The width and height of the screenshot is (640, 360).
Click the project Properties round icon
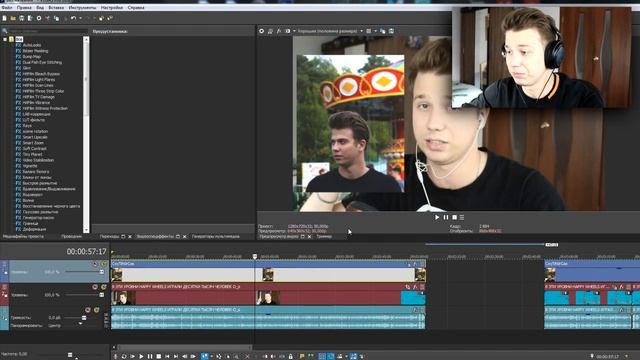click(x=39, y=18)
